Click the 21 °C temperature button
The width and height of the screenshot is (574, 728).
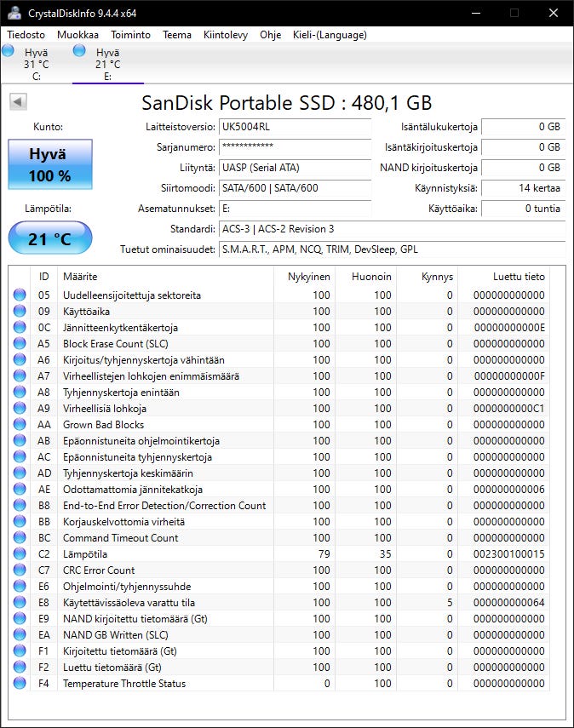tap(50, 238)
